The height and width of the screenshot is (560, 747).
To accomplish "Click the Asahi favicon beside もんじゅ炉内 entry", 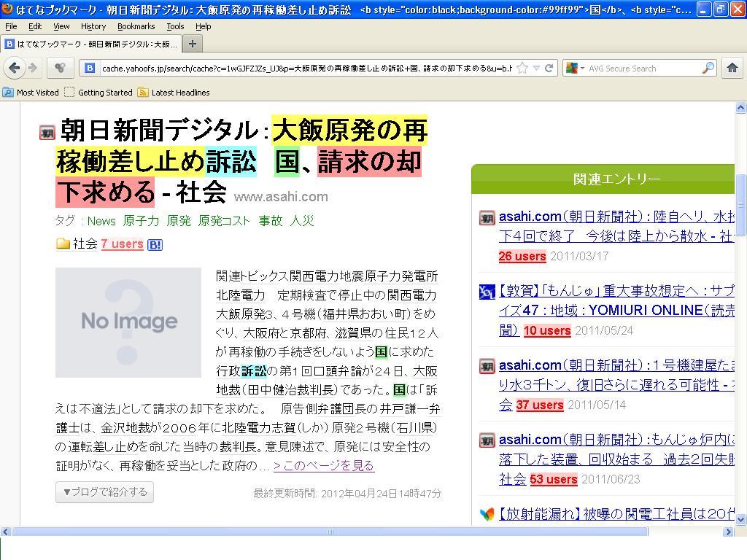I will (487, 441).
